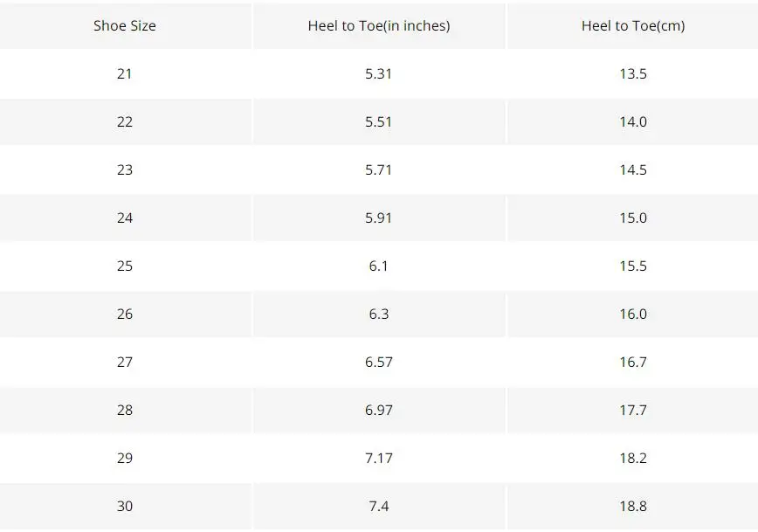Select shoe size 28 cell
The height and width of the screenshot is (532, 758).
[125, 410]
